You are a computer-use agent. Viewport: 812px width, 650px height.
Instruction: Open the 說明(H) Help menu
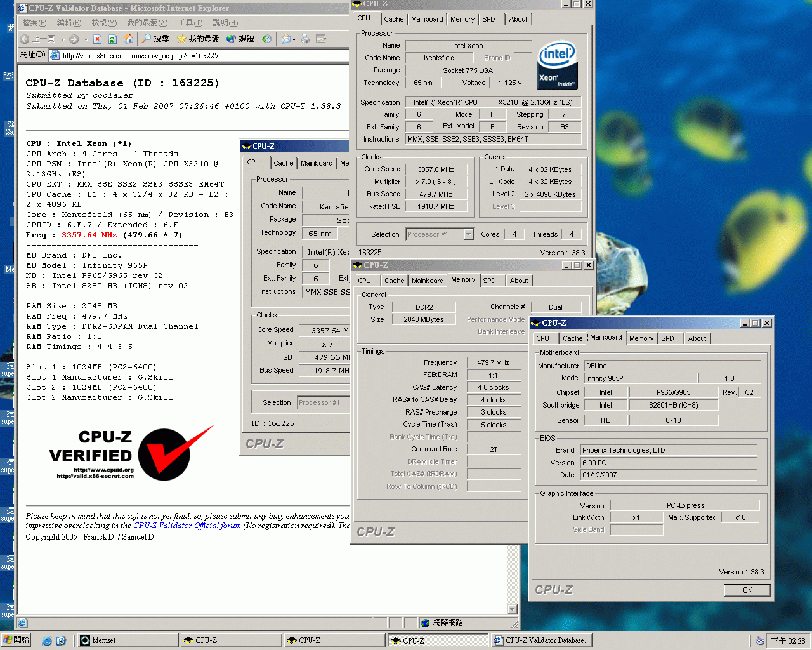[225, 23]
